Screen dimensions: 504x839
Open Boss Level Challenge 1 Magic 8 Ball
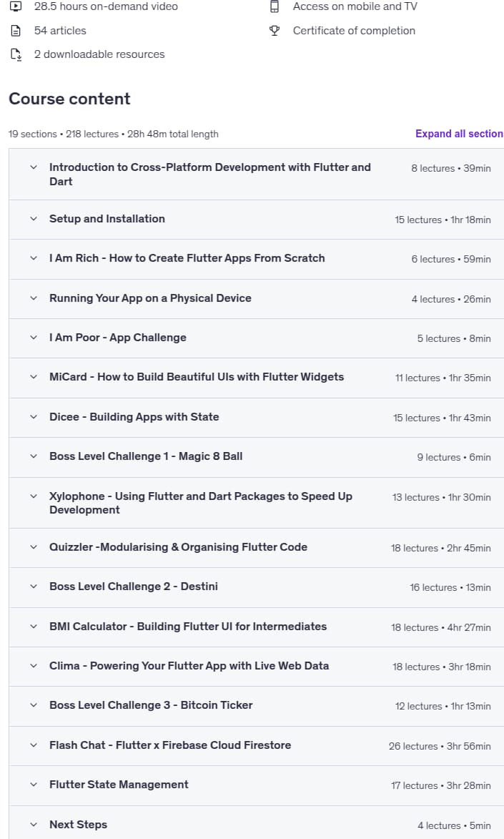(x=146, y=456)
